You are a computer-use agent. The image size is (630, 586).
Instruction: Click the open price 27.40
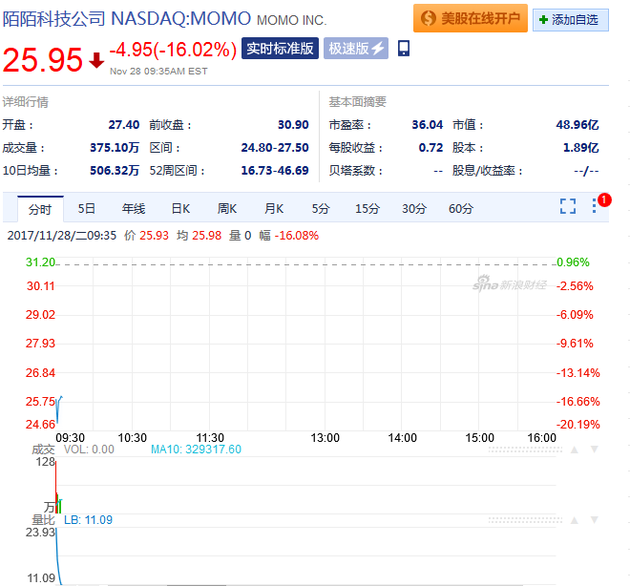click(x=124, y=125)
